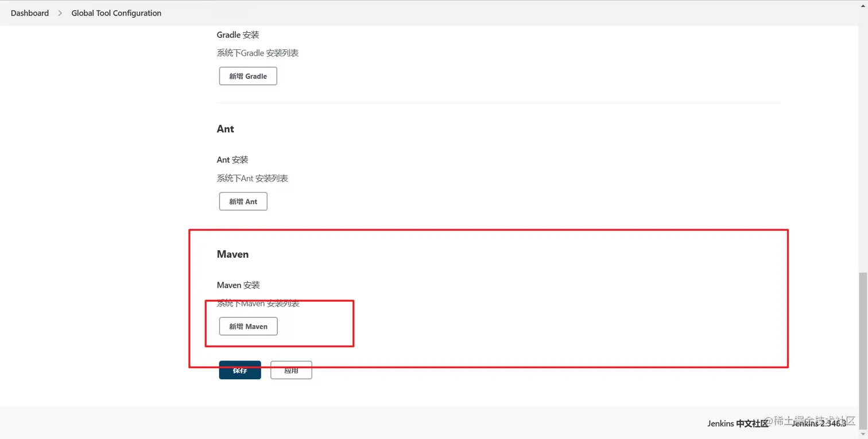
Task: Select the Maven section heading
Action: 232,254
